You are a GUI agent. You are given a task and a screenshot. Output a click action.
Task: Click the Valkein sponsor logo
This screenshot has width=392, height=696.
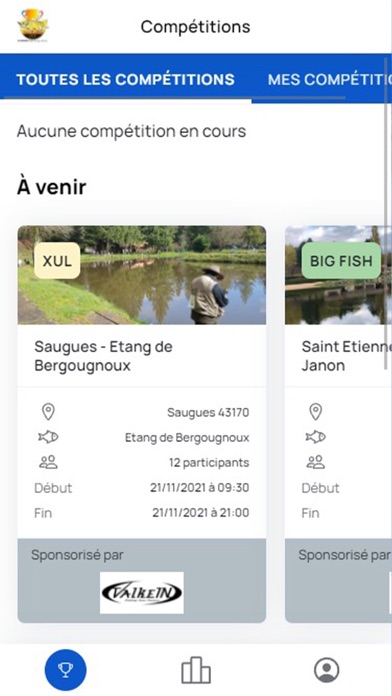pyautogui.click(x=142, y=593)
